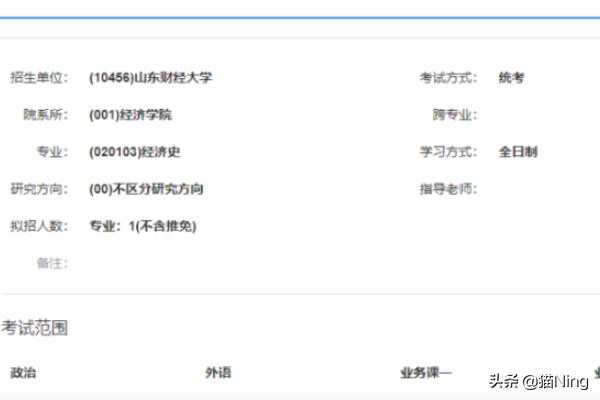
Task: Click the 招生单位 label
Action: click(37, 78)
